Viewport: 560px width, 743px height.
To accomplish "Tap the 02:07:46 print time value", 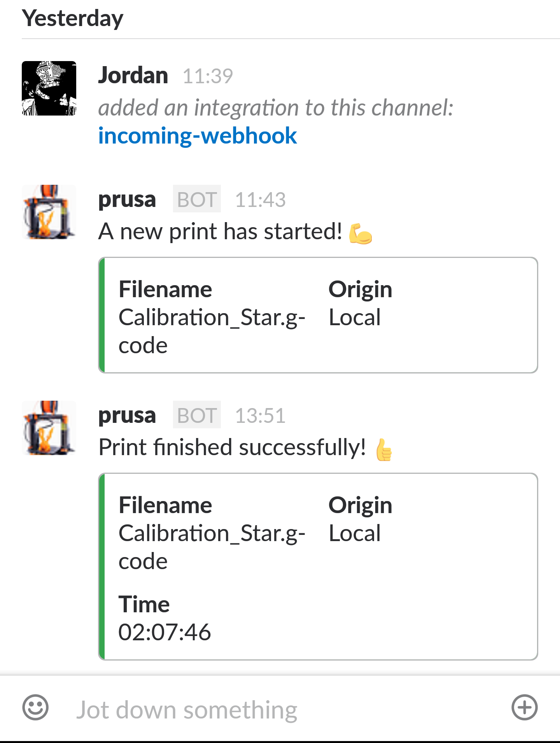I will pos(164,632).
